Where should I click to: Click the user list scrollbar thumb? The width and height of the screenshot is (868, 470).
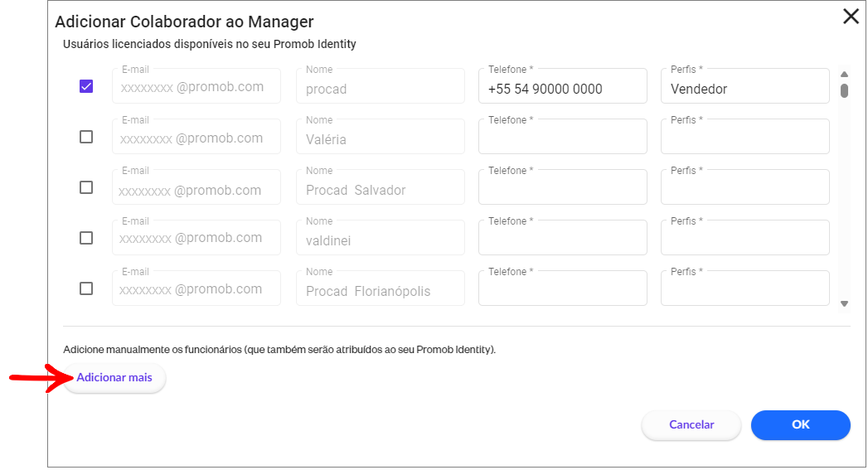pos(844,91)
